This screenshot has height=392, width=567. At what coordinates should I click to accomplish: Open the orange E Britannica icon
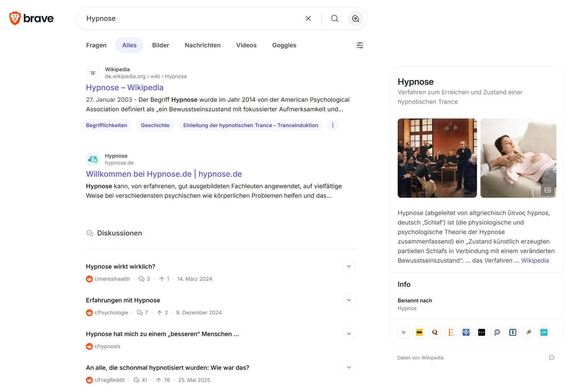coord(450,332)
